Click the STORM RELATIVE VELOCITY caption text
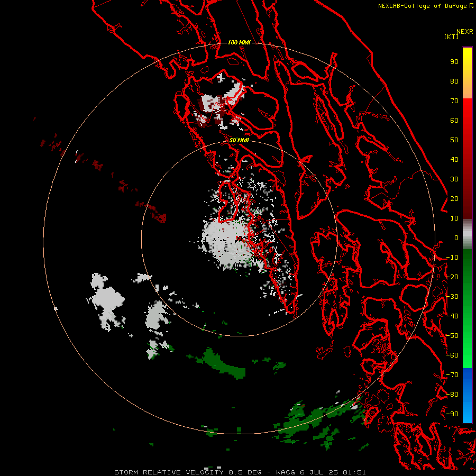The width and height of the screenshot is (476, 476). click(x=169, y=472)
